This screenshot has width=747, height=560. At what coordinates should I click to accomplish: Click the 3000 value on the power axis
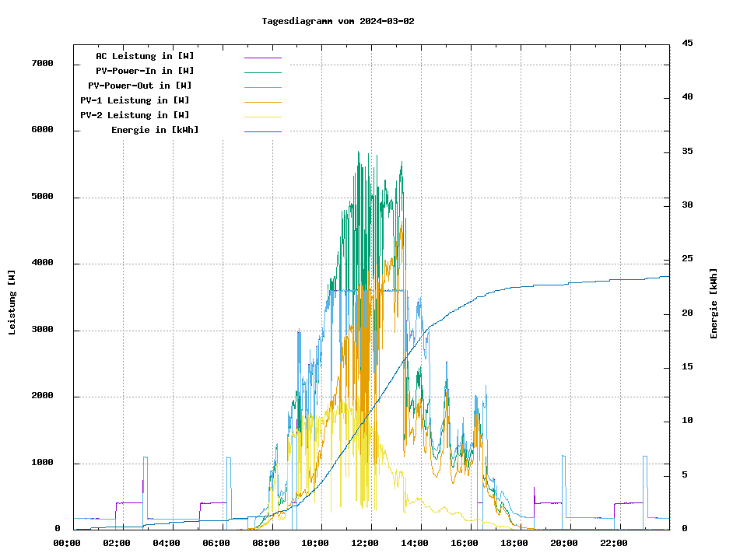pos(42,331)
